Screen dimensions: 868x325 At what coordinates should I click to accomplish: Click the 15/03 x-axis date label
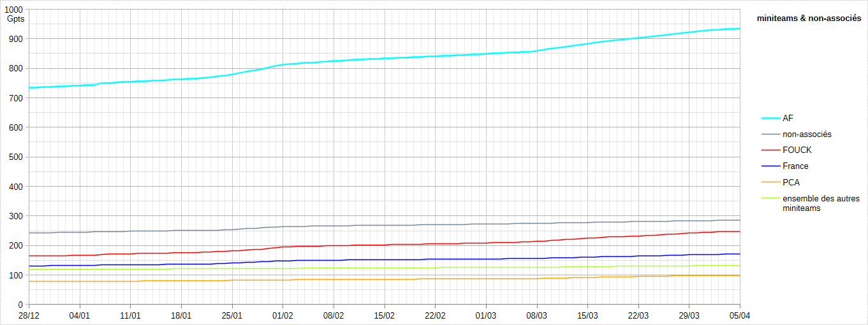coord(587,315)
